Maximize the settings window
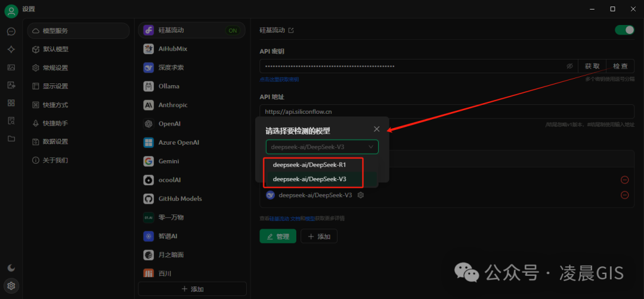644x299 pixels. [x=612, y=8]
